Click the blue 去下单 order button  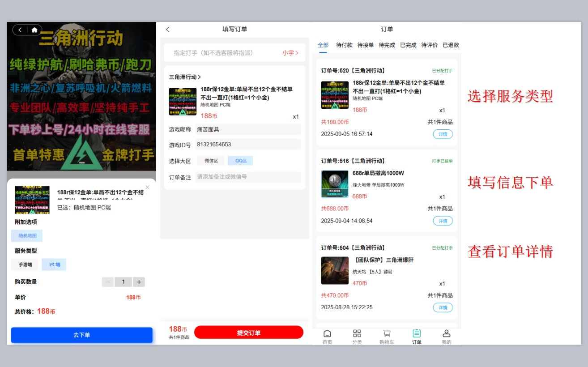(x=81, y=335)
